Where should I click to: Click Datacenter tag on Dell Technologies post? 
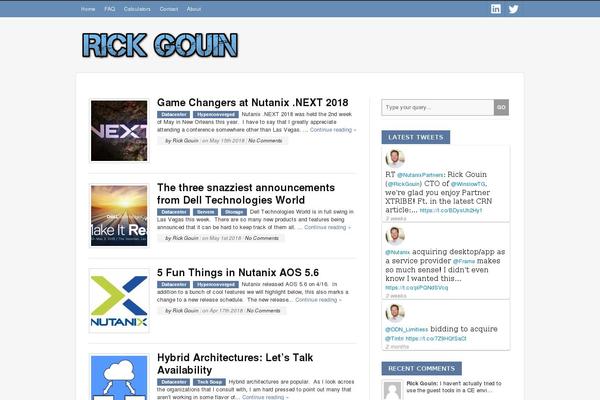pos(173,212)
